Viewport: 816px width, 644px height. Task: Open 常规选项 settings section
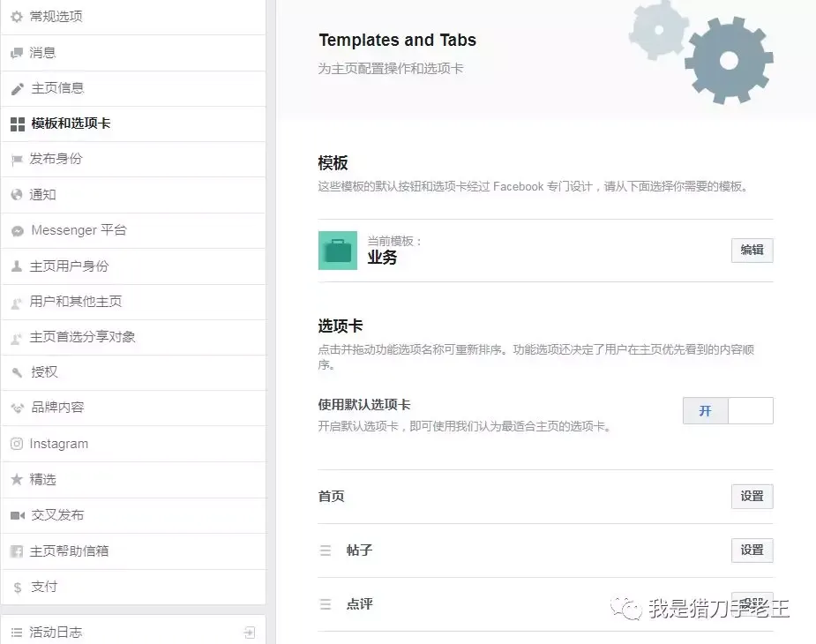tap(133, 17)
